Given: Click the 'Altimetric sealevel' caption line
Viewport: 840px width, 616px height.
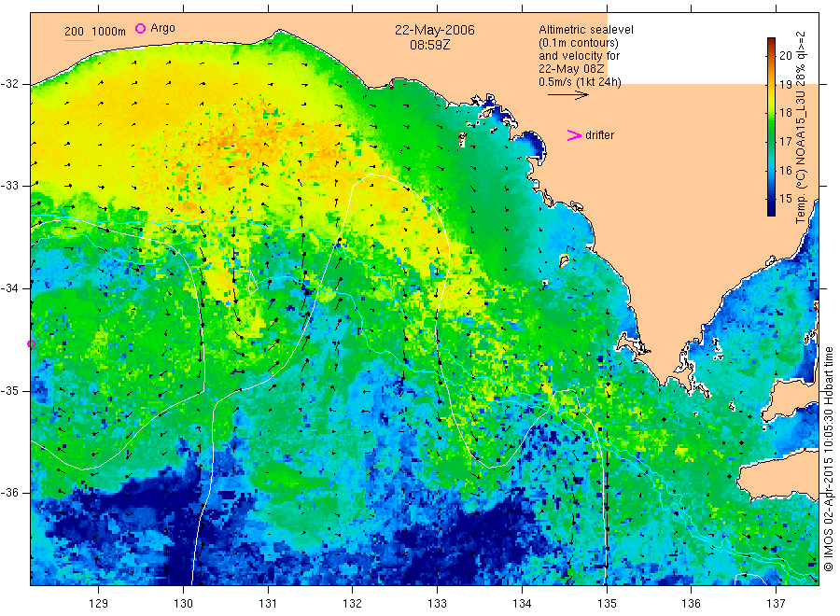Looking at the screenshot, I should [x=586, y=30].
